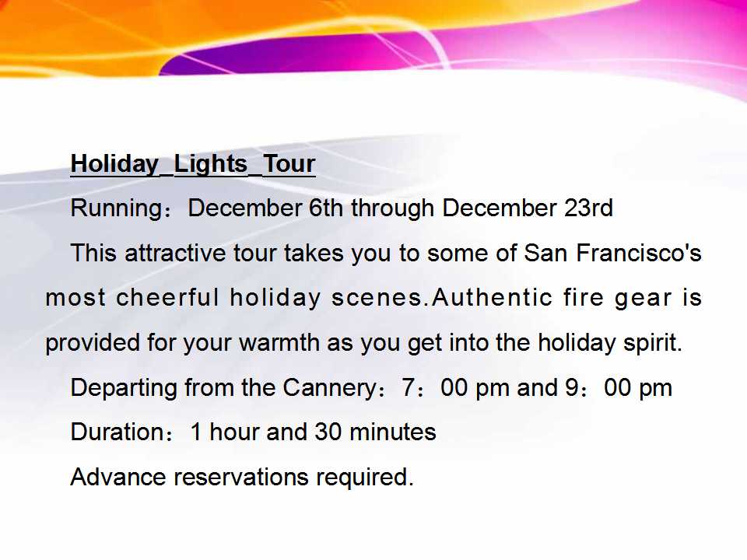Image resolution: width=747 pixels, height=560 pixels.
Task: Click Departing from the Cannery label
Action: tap(224, 387)
